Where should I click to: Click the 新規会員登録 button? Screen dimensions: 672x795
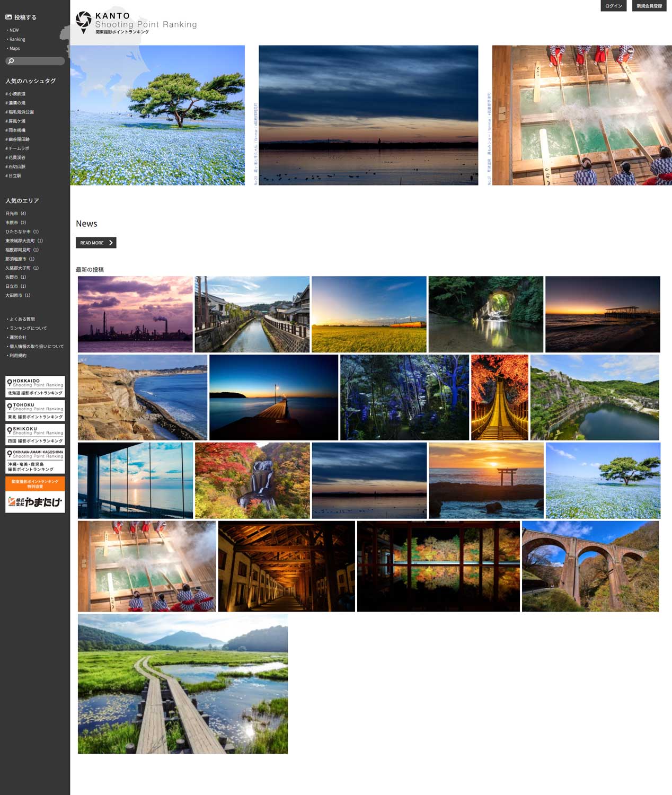[x=649, y=6]
